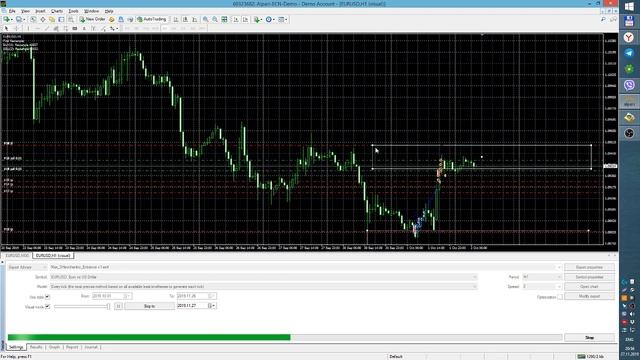
Task: Select the bar chart icon
Action: (x=176, y=19)
